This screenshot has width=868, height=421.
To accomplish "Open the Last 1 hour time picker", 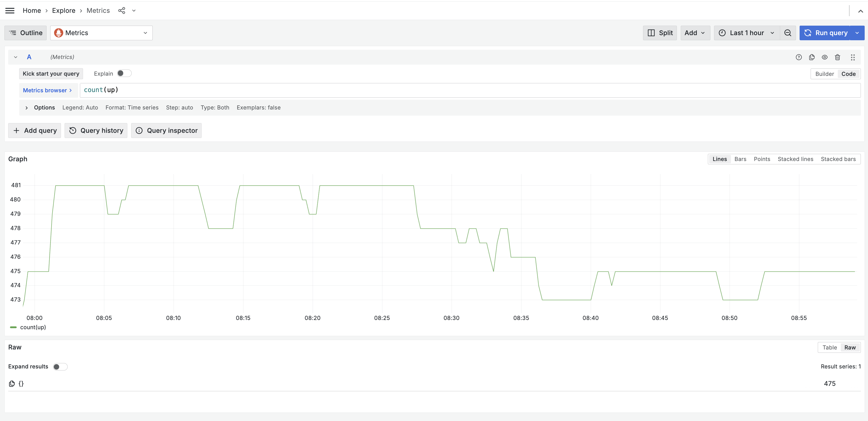I will click(x=747, y=33).
